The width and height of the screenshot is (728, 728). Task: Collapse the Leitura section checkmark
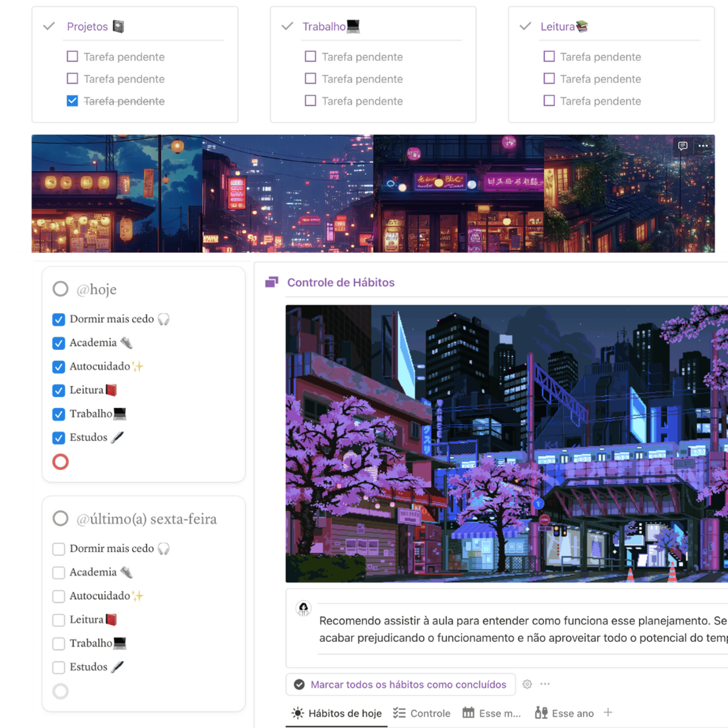[x=525, y=27]
